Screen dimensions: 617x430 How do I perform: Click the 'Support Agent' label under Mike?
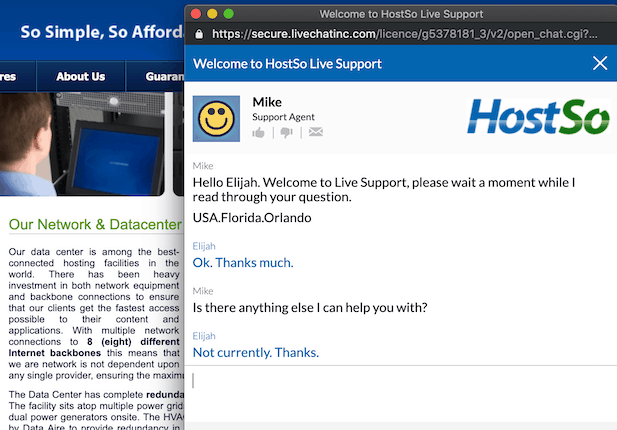283,117
